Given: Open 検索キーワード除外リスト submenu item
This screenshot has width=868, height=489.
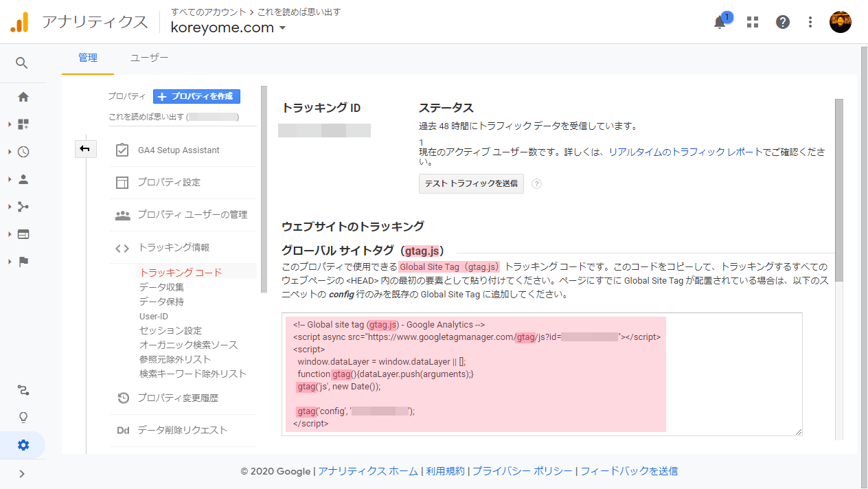Looking at the screenshot, I should point(193,374).
